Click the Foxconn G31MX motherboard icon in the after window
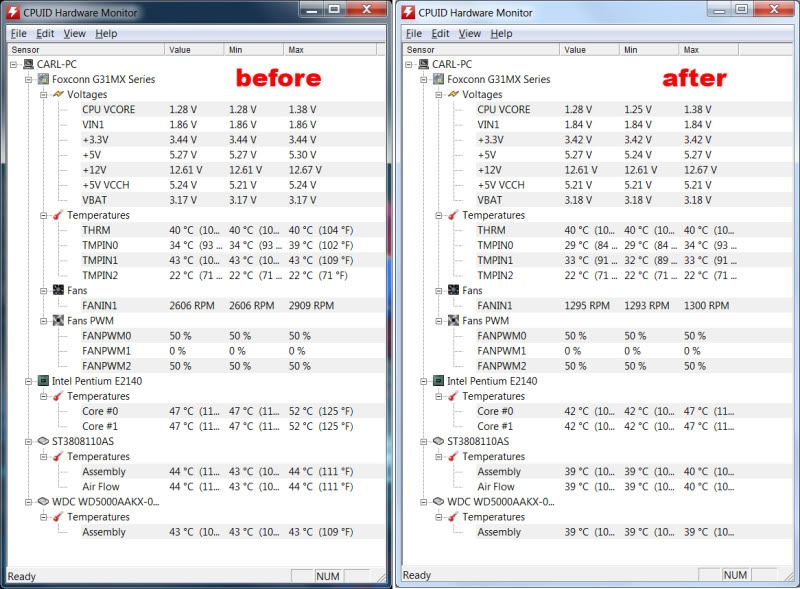The width and height of the screenshot is (800, 589). pos(437,80)
